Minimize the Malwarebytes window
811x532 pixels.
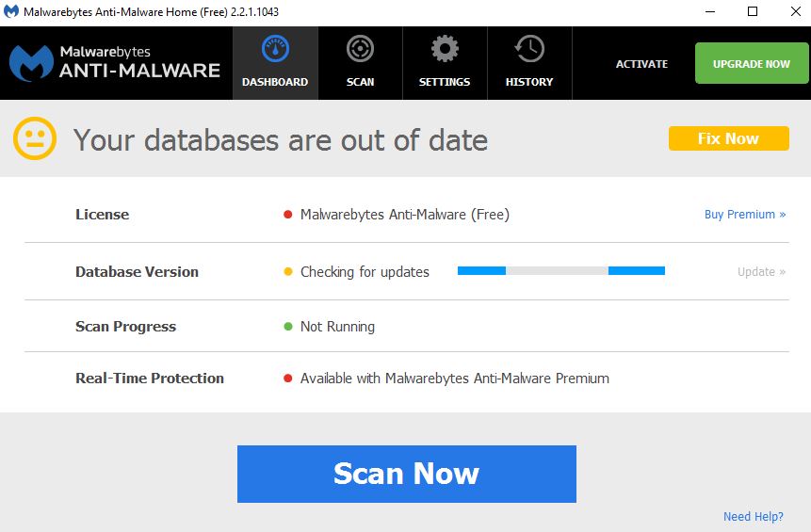[710, 11]
